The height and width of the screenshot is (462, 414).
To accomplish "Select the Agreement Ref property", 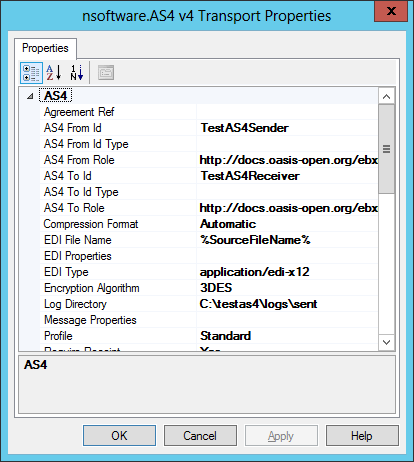I will 79,112.
